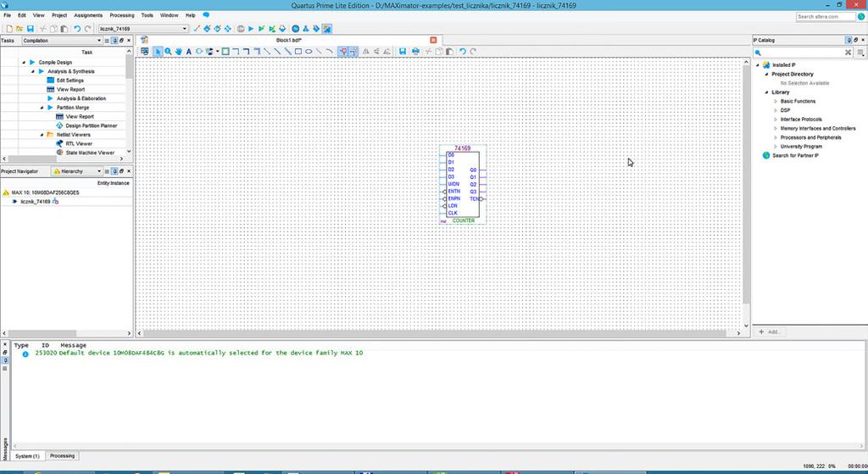Open the Symbol tool in editor toolbar
The image size is (868, 474).
199,52
